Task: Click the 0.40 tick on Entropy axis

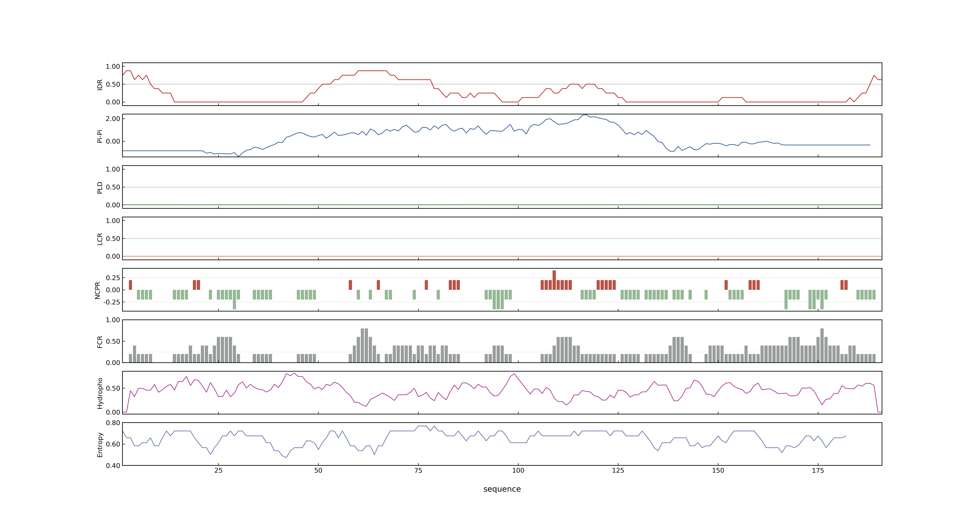Action: click(x=113, y=466)
